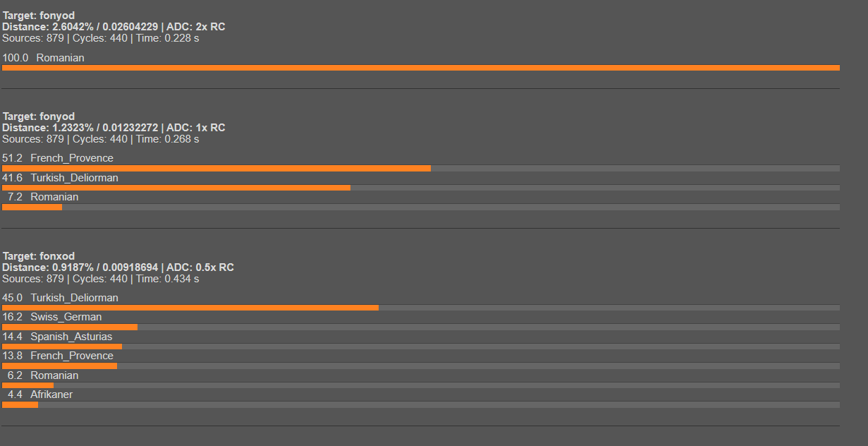Click the 13.8 French_Provence label
Viewport: 868px width, 446px height.
tap(58, 356)
